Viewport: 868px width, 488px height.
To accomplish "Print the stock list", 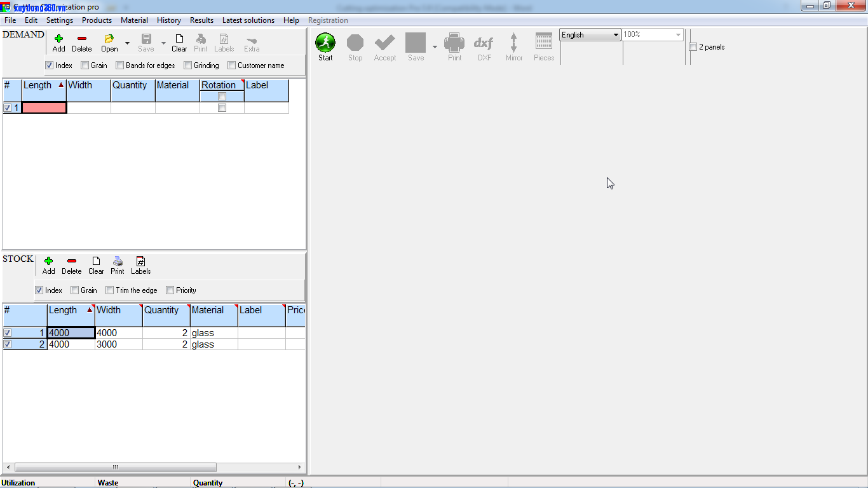I will pos(118,265).
